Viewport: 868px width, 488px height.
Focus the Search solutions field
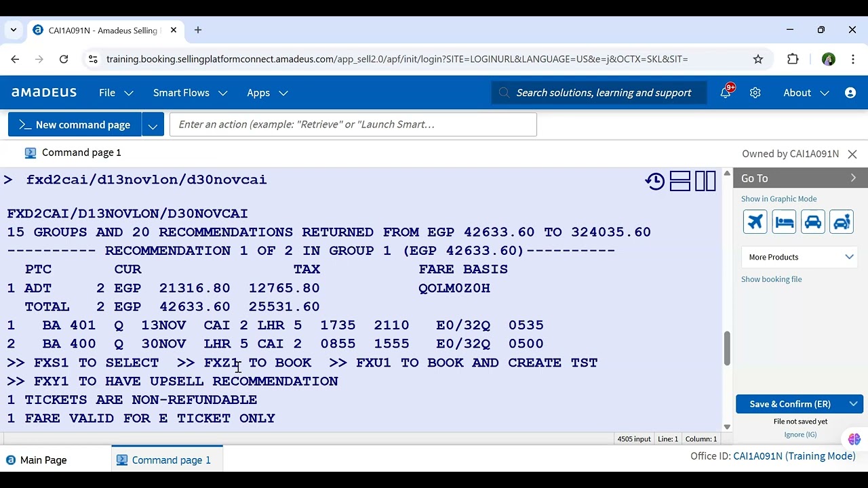(x=599, y=93)
